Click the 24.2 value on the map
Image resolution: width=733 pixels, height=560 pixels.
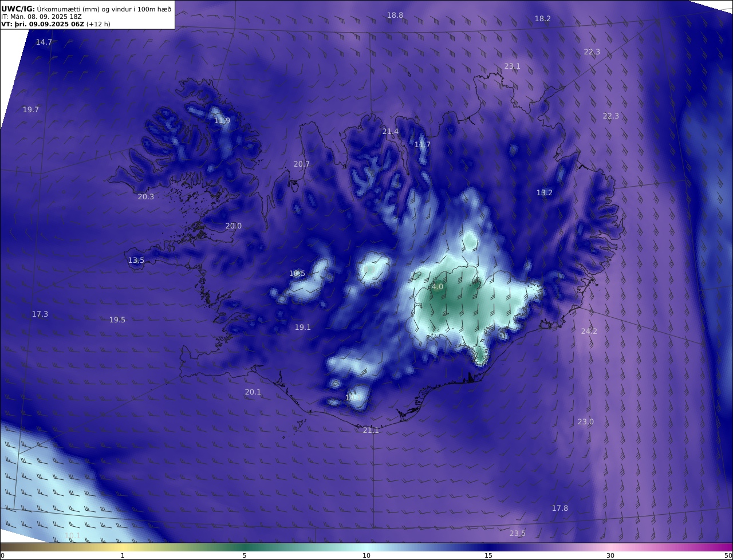589,332
